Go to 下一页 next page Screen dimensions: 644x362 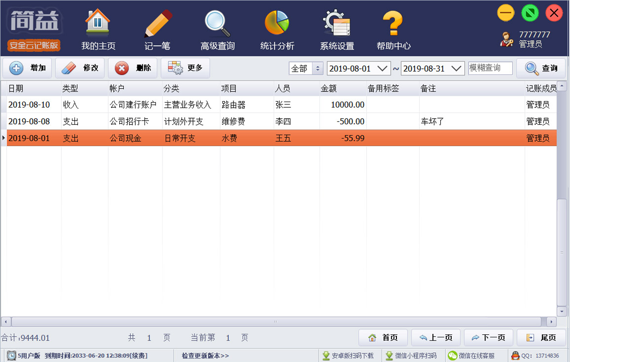(488, 337)
